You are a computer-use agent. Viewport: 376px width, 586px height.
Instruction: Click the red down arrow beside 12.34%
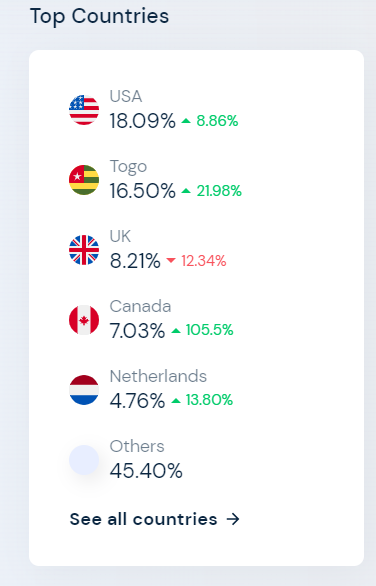[171, 260]
